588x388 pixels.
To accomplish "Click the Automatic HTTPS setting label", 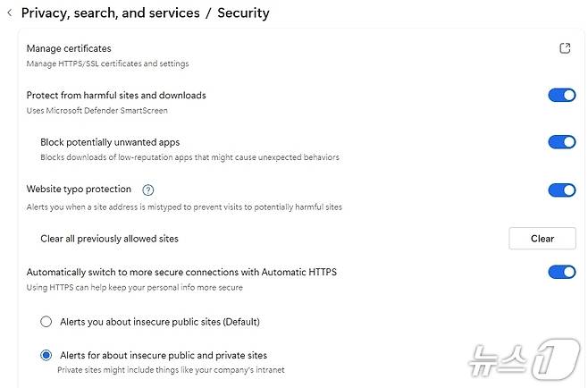I will click(x=181, y=272).
